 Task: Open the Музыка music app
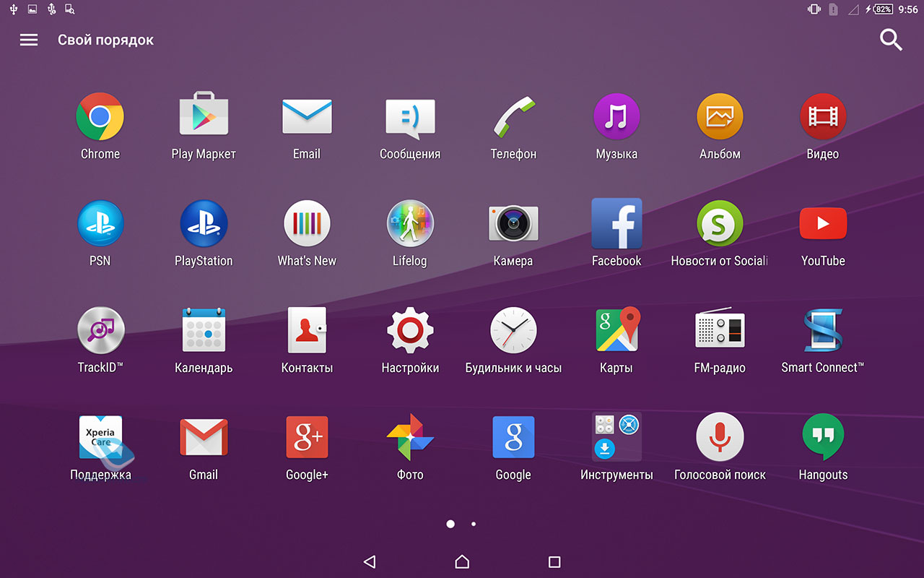click(x=616, y=116)
